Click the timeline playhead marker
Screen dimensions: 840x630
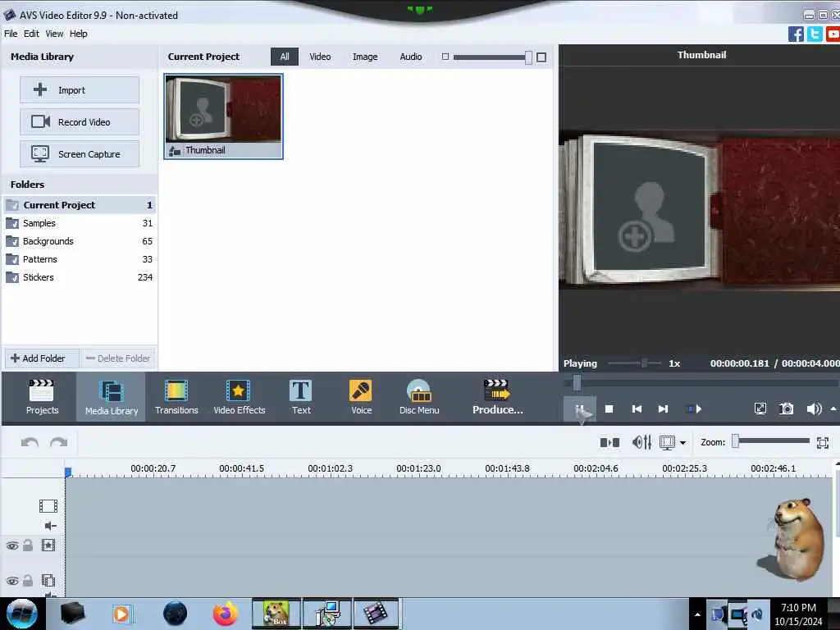pos(68,472)
